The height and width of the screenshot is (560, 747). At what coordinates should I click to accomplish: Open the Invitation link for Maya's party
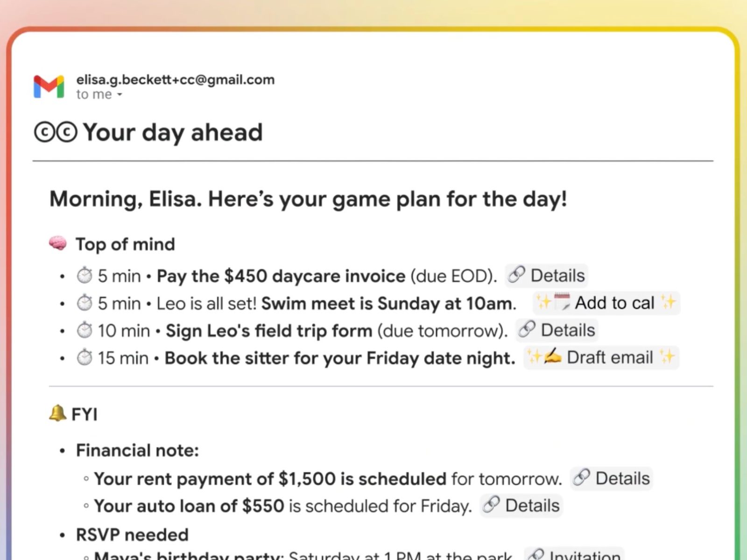574,554
